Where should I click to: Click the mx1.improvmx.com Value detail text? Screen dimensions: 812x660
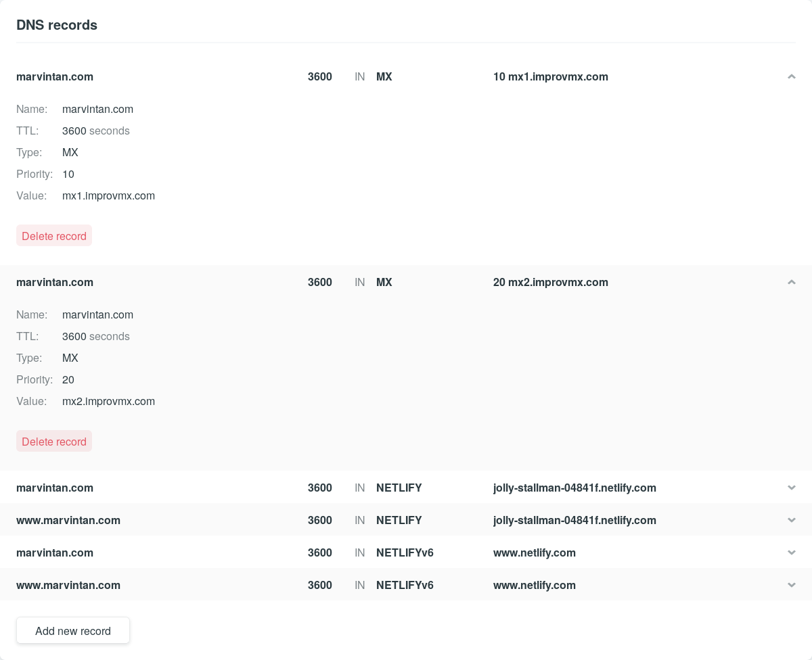[108, 196]
